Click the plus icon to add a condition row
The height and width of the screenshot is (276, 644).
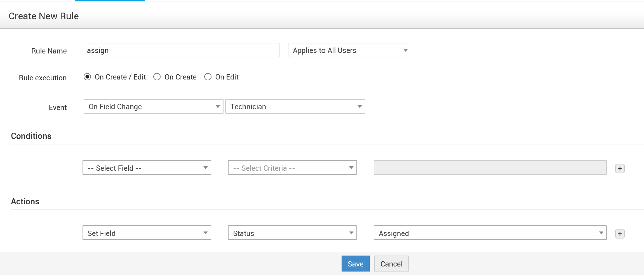click(620, 169)
